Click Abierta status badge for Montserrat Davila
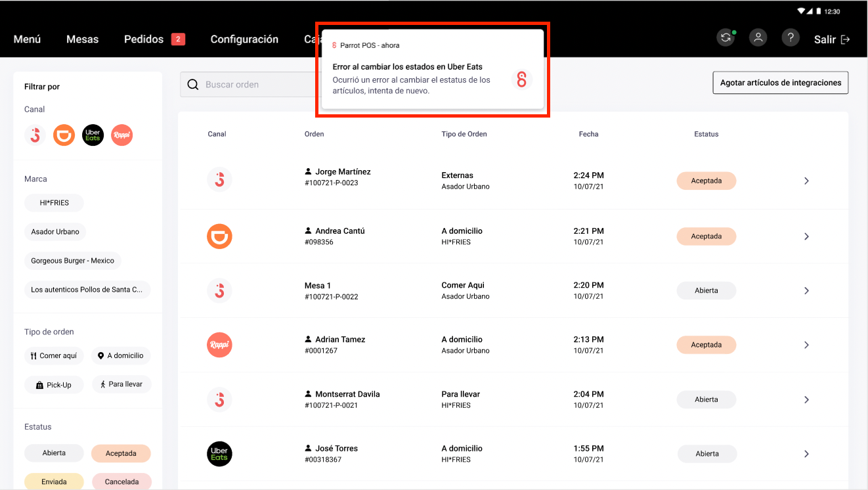The width and height of the screenshot is (868, 490). click(706, 399)
